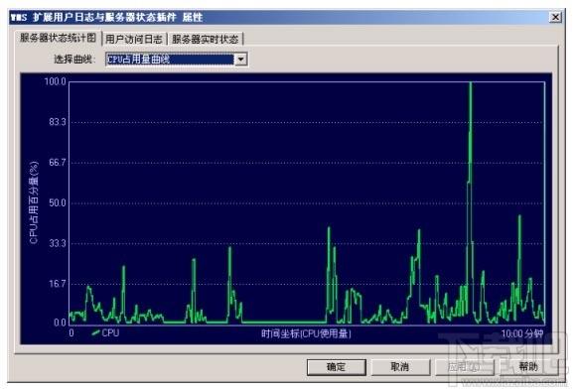The width and height of the screenshot is (576, 392).
Task: Close the plugin properties dialog
Action: click(555, 17)
